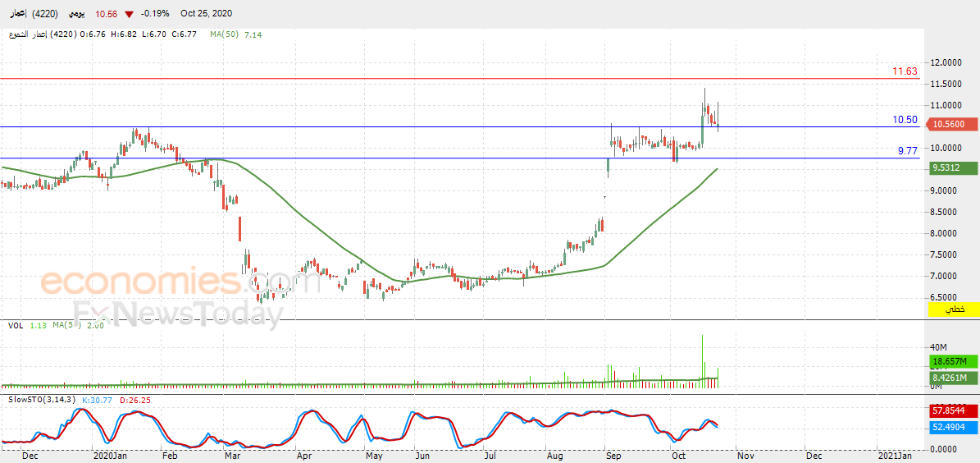Viewport: 980px width, 463px height.
Task: Click the yellow خطي scale label
Action: click(x=953, y=309)
